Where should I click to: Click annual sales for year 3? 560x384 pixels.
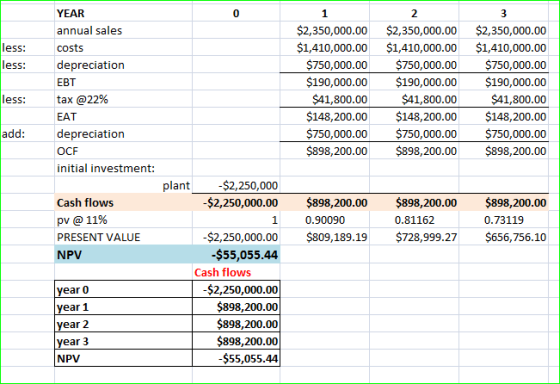click(x=511, y=31)
